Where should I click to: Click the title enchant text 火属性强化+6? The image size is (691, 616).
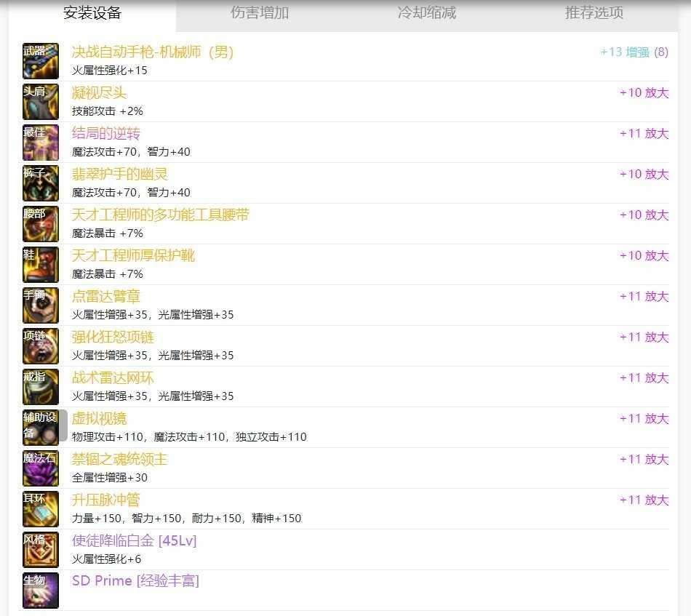[107, 559]
